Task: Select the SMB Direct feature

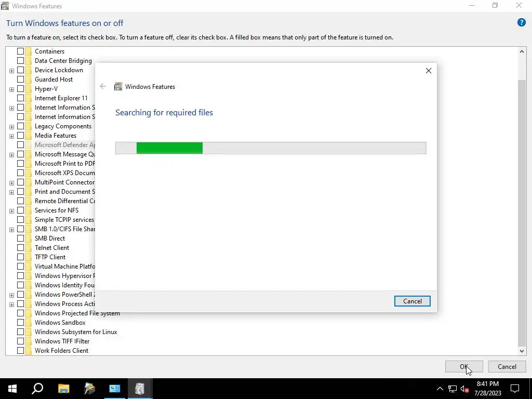Action: pyautogui.click(x=50, y=238)
